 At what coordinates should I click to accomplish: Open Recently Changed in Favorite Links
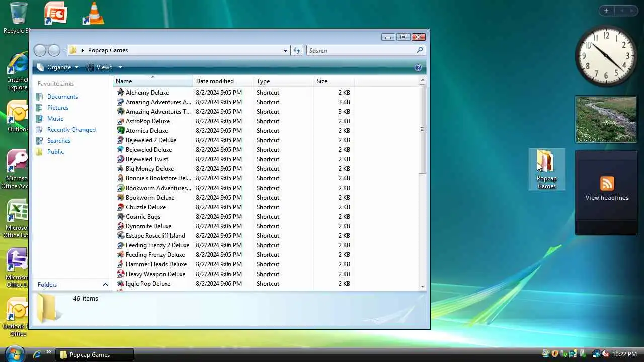[71, 130]
